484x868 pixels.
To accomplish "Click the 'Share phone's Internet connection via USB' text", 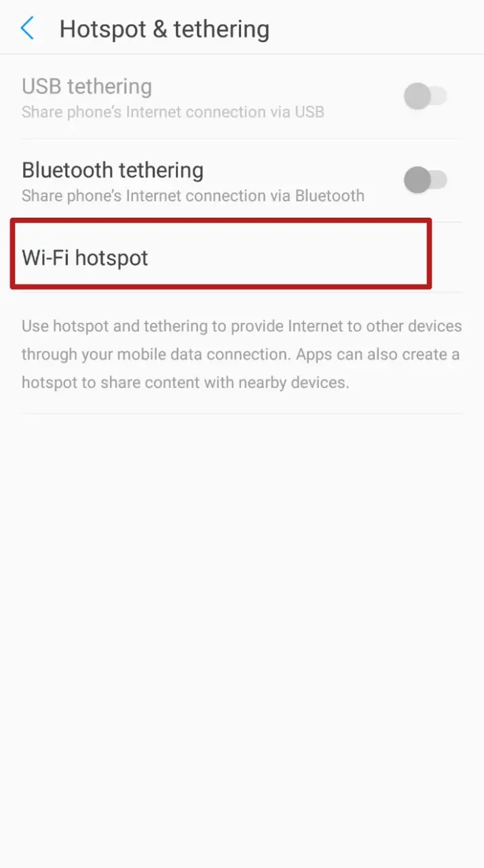I will point(172,112).
